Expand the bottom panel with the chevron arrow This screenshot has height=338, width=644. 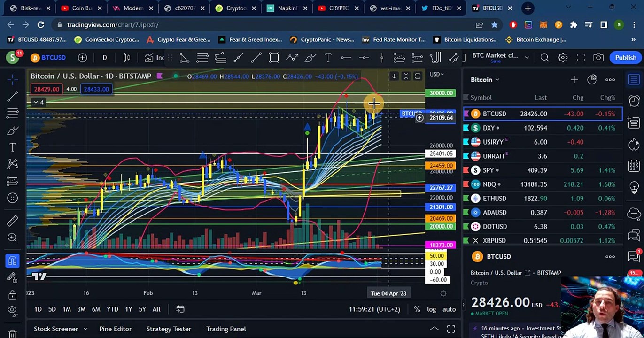tap(434, 329)
